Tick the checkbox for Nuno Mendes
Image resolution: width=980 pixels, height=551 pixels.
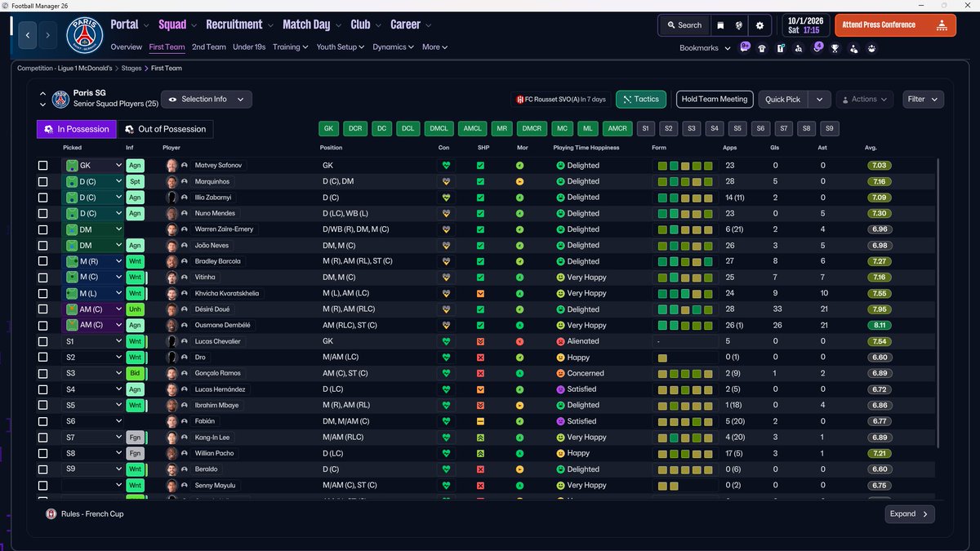tap(43, 213)
